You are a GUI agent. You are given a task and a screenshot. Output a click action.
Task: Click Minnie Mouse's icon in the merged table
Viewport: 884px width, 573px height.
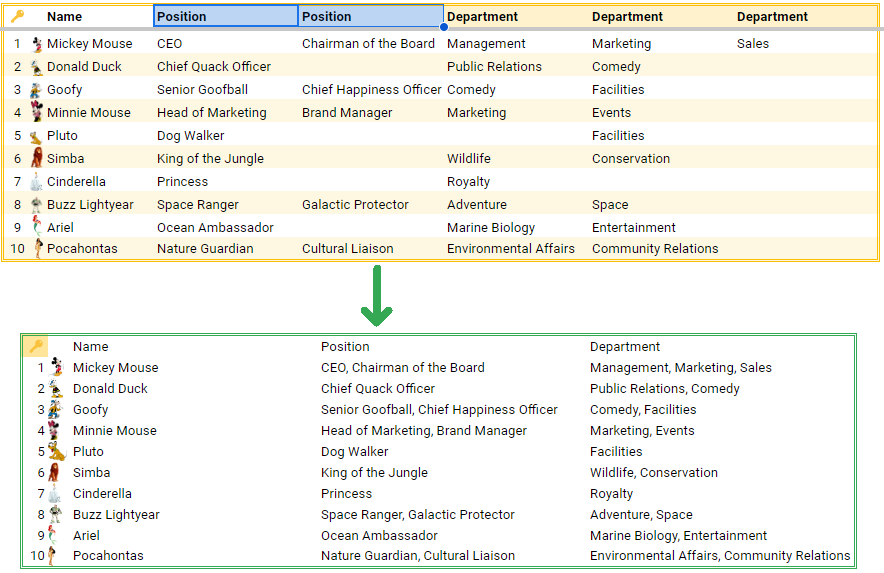pos(54,430)
